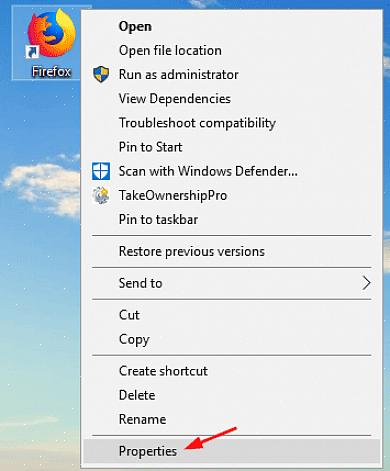Click the Run as administrator shield icon
The height and width of the screenshot is (471, 390).
[101, 74]
